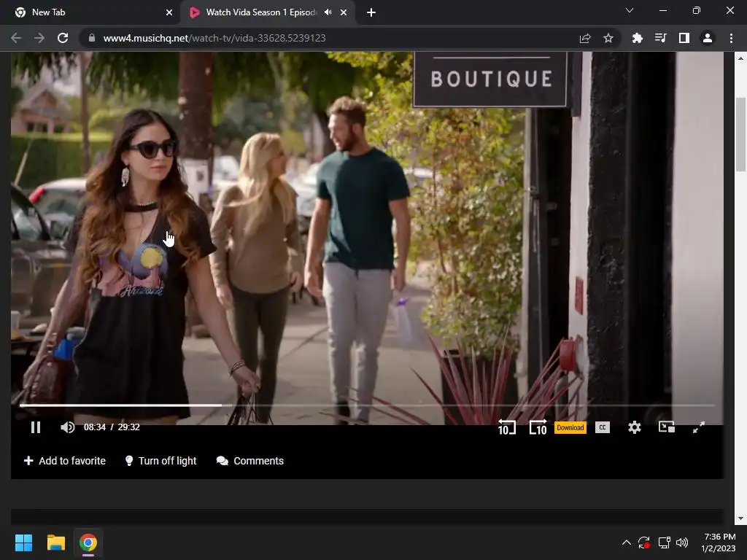The width and height of the screenshot is (747, 560).
Task: Open Chrome three-dot menu
Action: (x=731, y=38)
